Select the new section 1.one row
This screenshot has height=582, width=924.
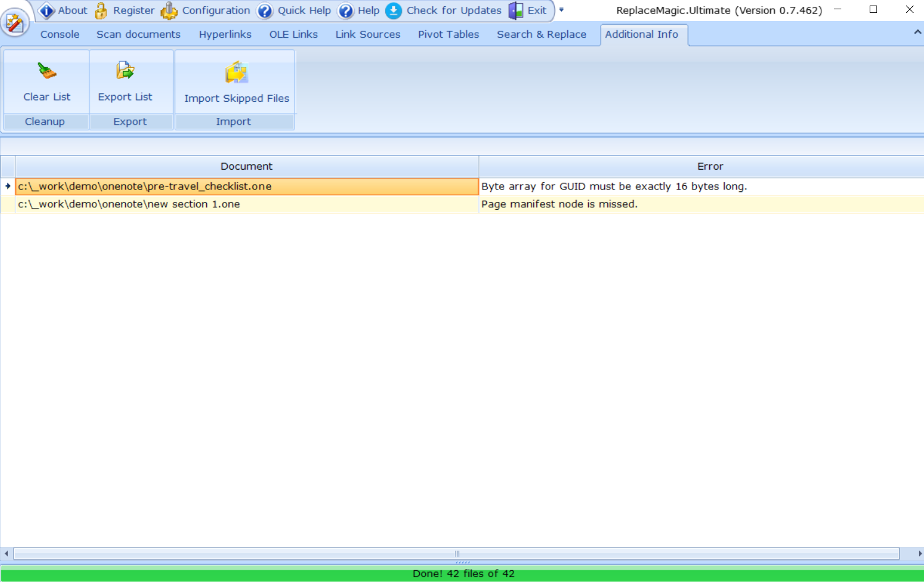[x=247, y=204]
